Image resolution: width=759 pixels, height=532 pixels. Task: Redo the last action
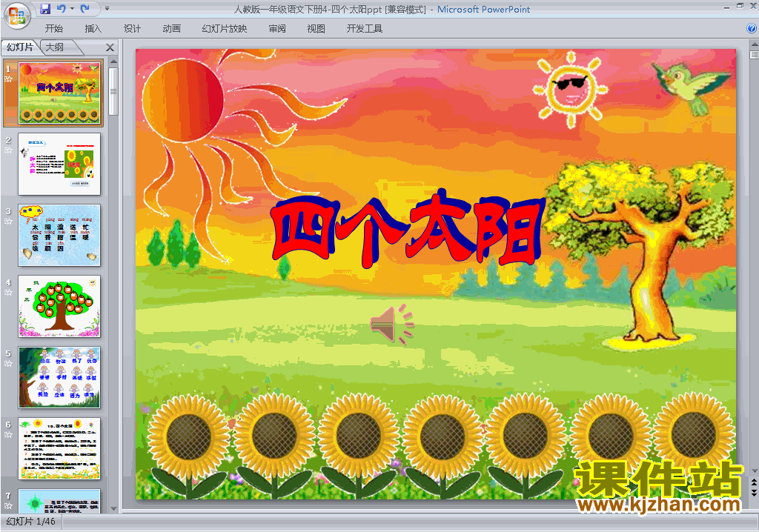(x=86, y=9)
